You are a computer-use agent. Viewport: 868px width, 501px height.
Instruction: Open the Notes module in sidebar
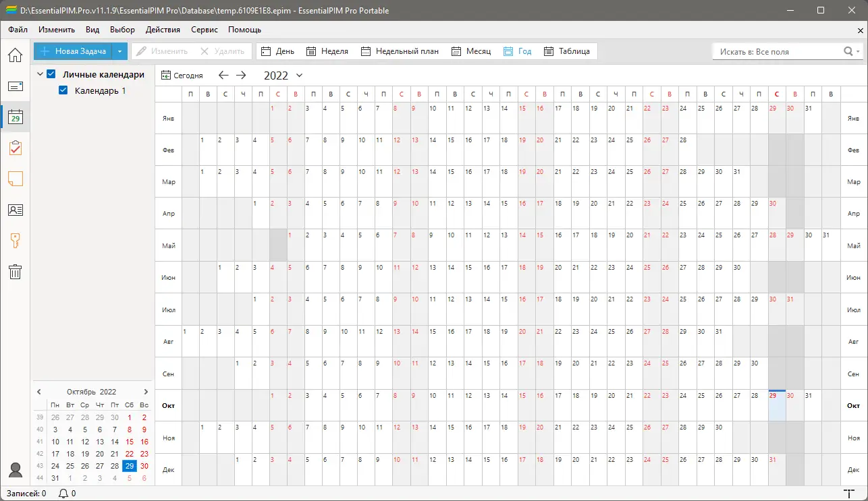15,179
